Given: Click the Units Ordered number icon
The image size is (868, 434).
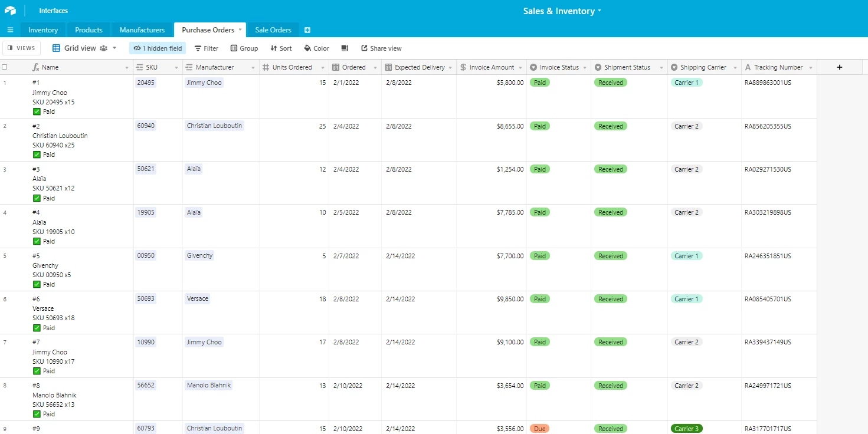Looking at the screenshot, I should tap(266, 67).
